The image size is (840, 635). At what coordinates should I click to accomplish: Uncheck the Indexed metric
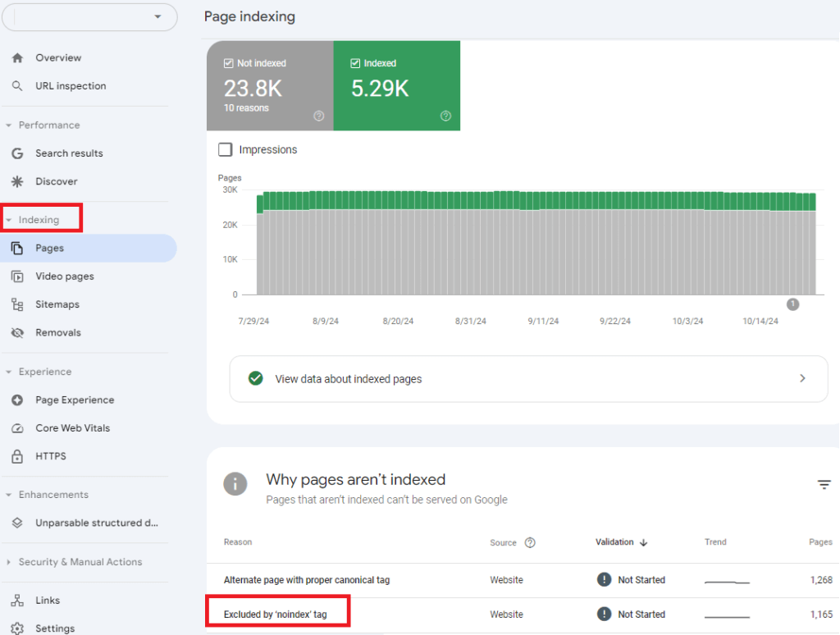coord(356,62)
